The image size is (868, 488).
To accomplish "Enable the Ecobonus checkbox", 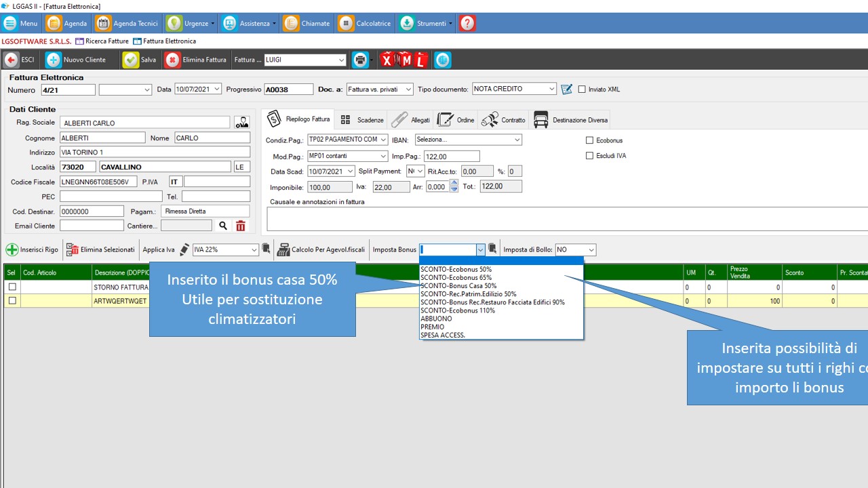I will (589, 140).
